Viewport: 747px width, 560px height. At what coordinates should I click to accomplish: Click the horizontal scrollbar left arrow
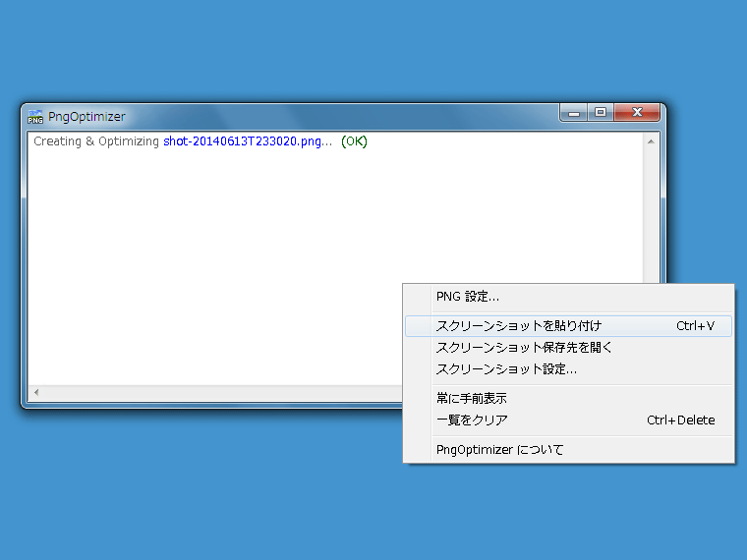coord(36,392)
